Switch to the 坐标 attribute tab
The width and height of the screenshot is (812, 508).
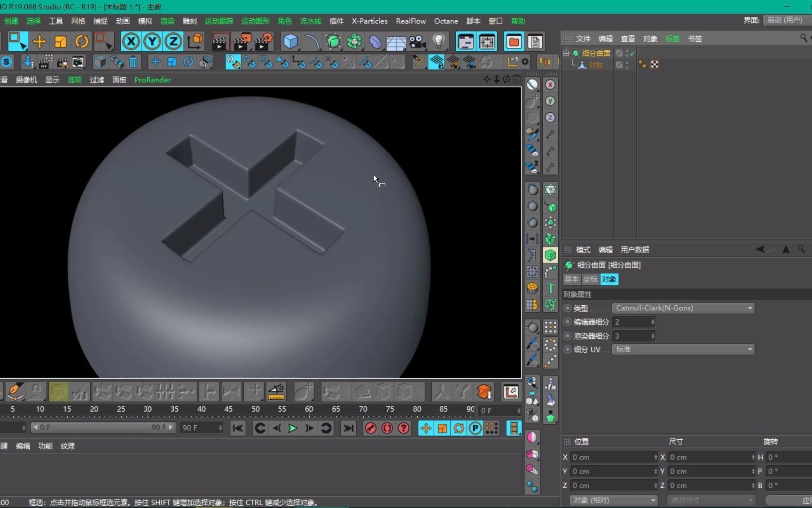point(590,279)
